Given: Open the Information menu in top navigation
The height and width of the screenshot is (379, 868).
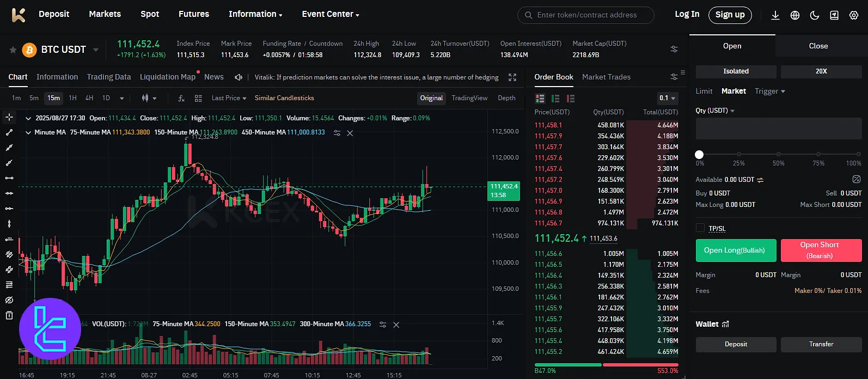Looking at the screenshot, I should (x=255, y=14).
